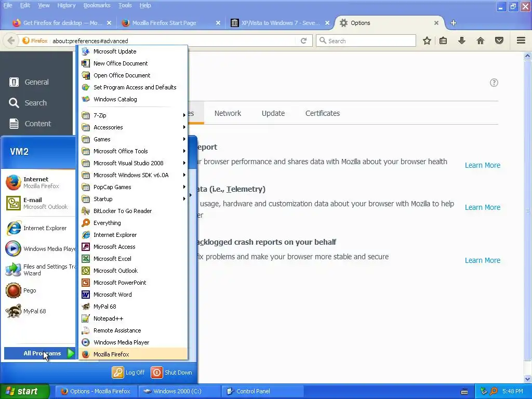Focus the Firefox search box
Screen dimensions: 532x399
[x=366, y=41]
